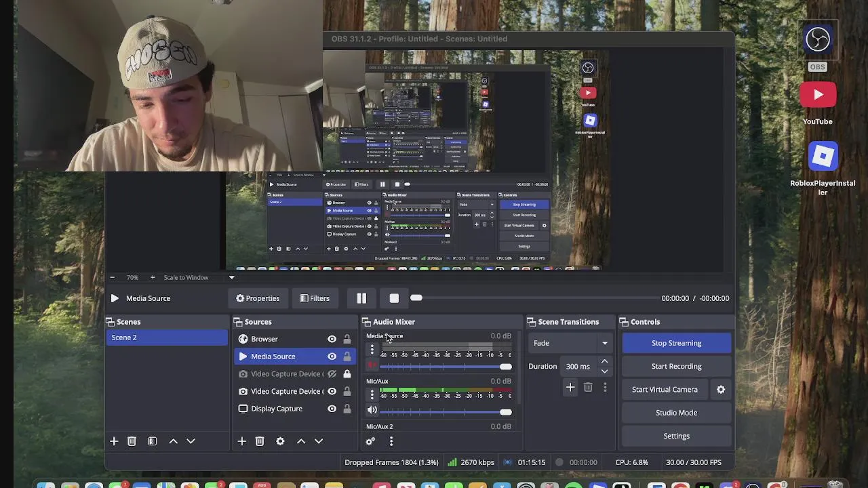Remove selected scene with trash icon
This screenshot has height=488, width=868.
click(x=132, y=441)
